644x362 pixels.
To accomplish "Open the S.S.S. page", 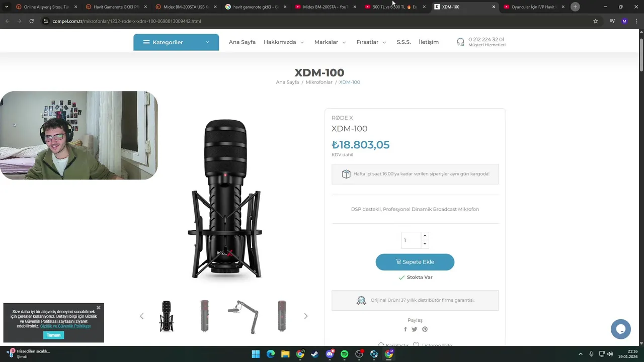I will click(x=404, y=42).
